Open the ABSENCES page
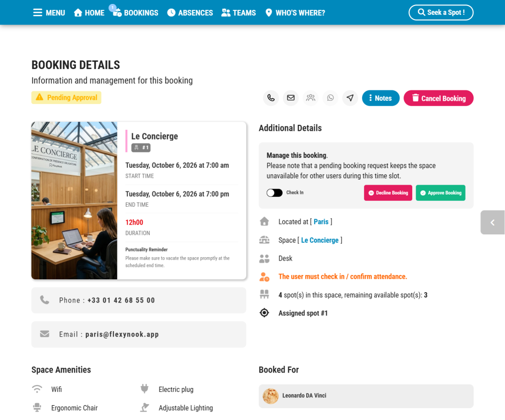This screenshot has height=420, width=505. [x=190, y=13]
